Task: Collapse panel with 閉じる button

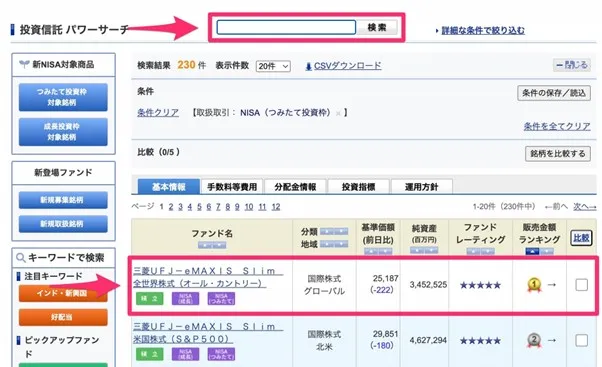Action: point(572,65)
